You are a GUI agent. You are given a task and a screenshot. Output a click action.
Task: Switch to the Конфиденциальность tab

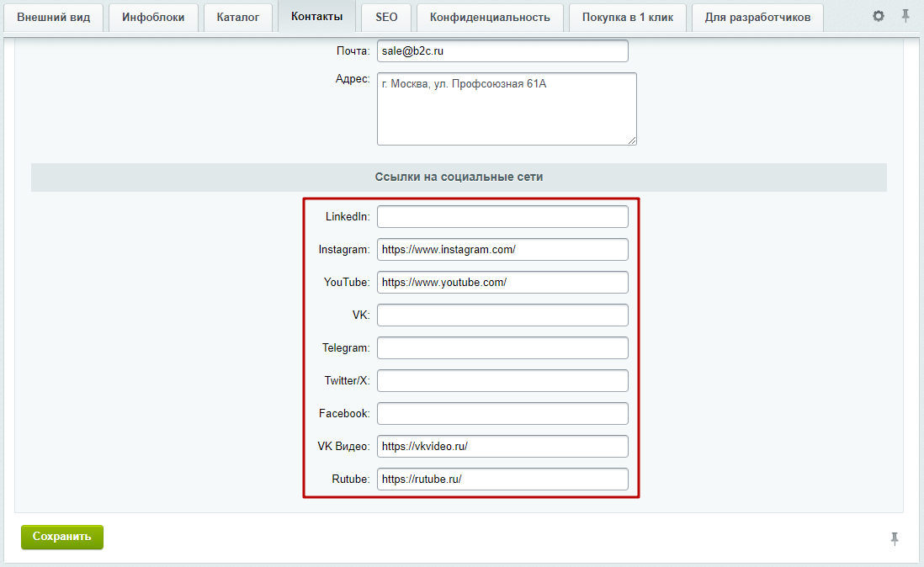coord(490,17)
